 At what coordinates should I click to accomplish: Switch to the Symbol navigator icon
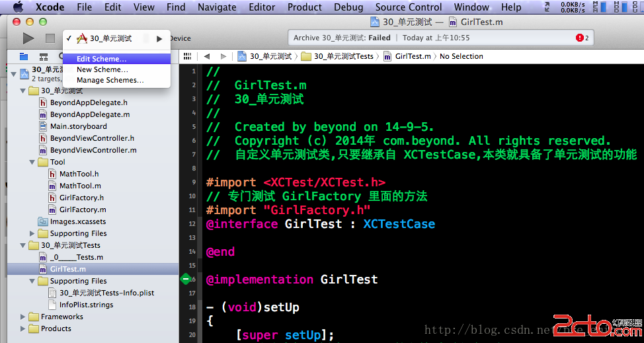(44, 57)
